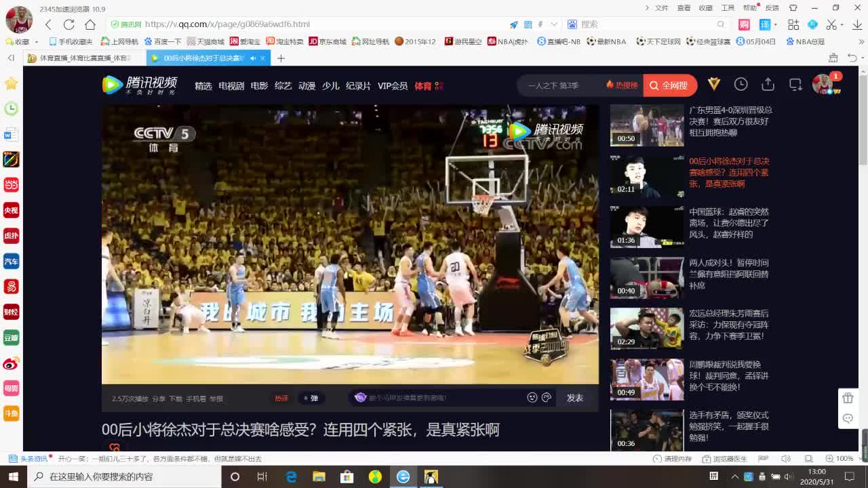This screenshot has height=488, width=868.
Task: Click the gift box icon on right edge
Action: (848, 398)
